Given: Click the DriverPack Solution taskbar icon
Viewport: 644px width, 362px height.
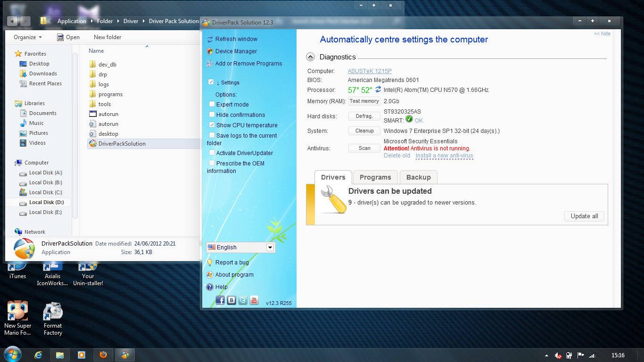Looking at the screenshot, I should point(124,355).
